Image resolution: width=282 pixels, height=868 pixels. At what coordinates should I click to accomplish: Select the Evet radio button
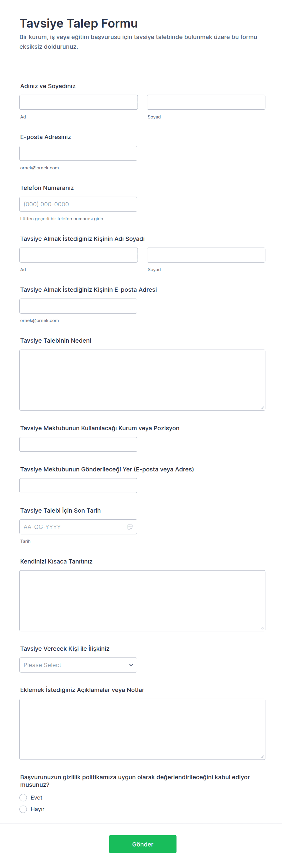point(23,798)
